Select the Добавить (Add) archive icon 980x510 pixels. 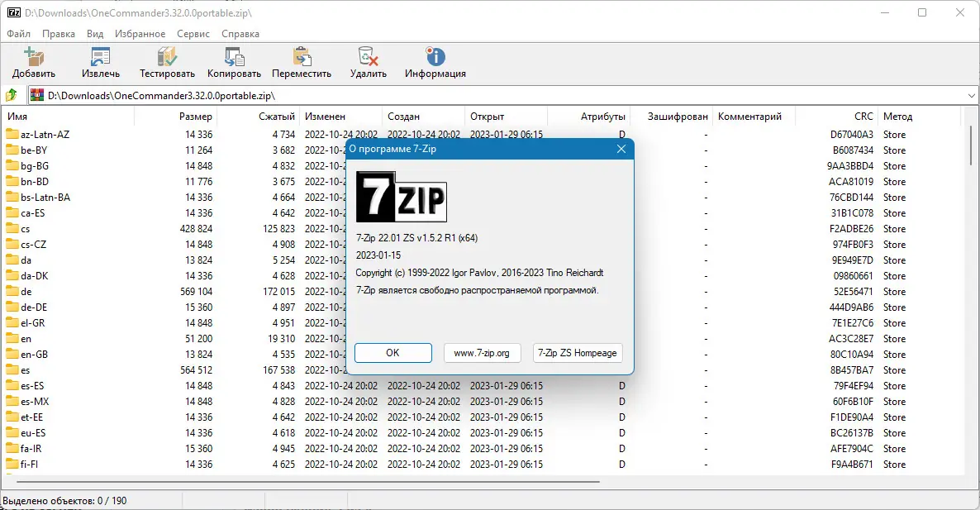click(x=34, y=58)
